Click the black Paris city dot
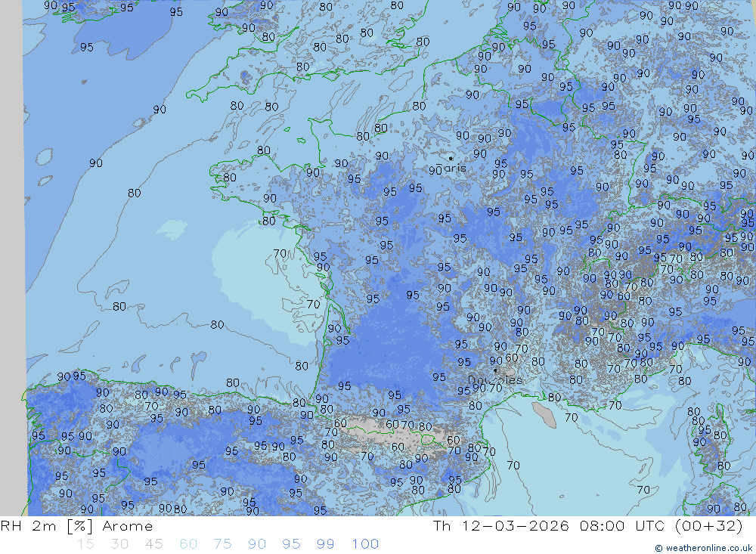756x554 pixels. coord(451,158)
